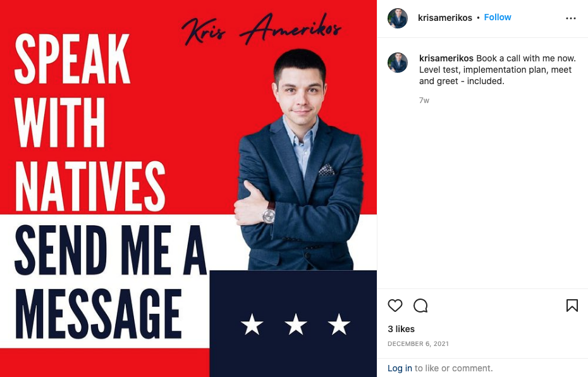588x377 pixels.
Task: Open comments via the speech bubble icon
Action: coord(420,306)
